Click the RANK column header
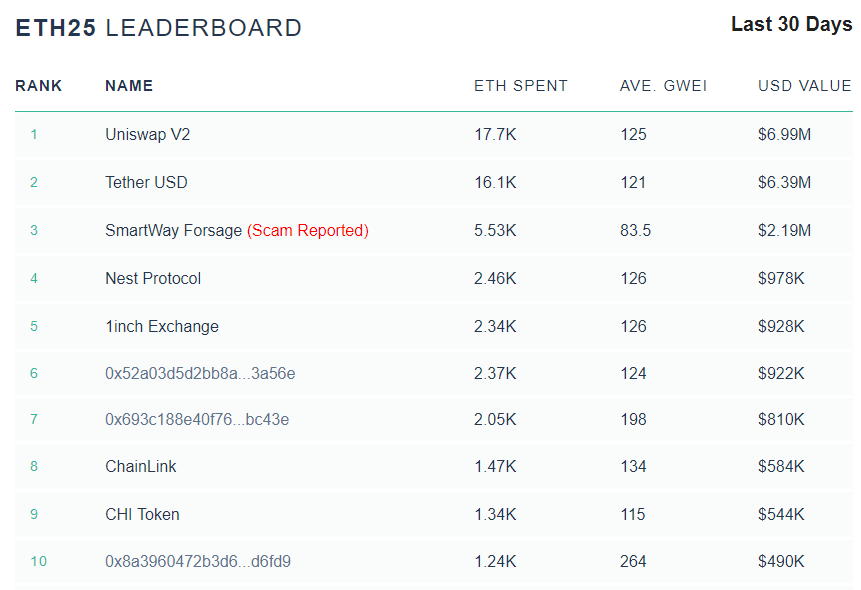The width and height of the screenshot is (861, 590). 39,86
